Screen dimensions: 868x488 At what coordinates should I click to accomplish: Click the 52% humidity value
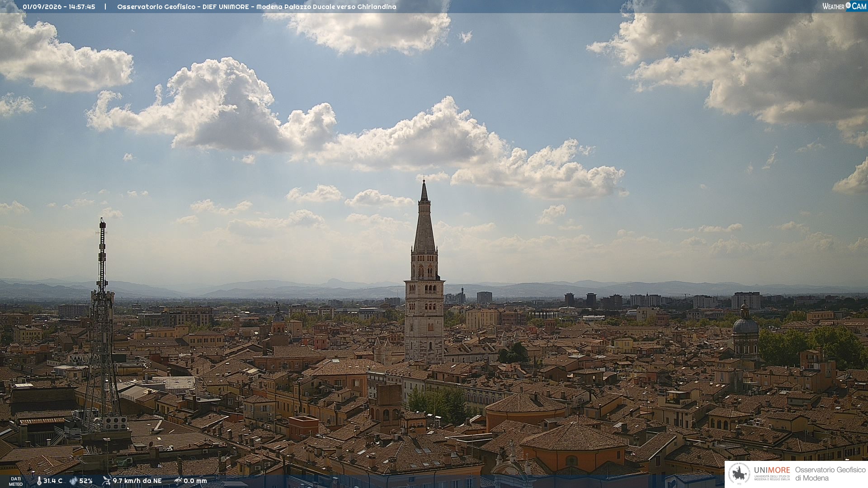coord(86,481)
